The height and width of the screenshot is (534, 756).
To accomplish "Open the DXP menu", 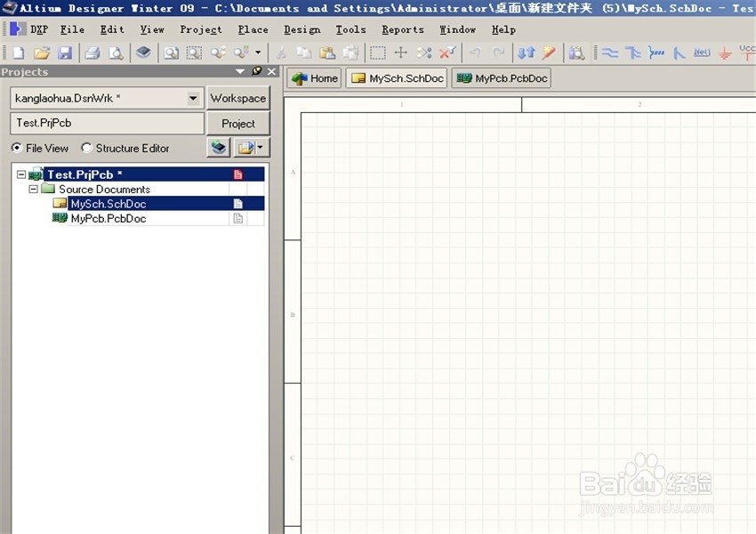I will pos(38,30).
